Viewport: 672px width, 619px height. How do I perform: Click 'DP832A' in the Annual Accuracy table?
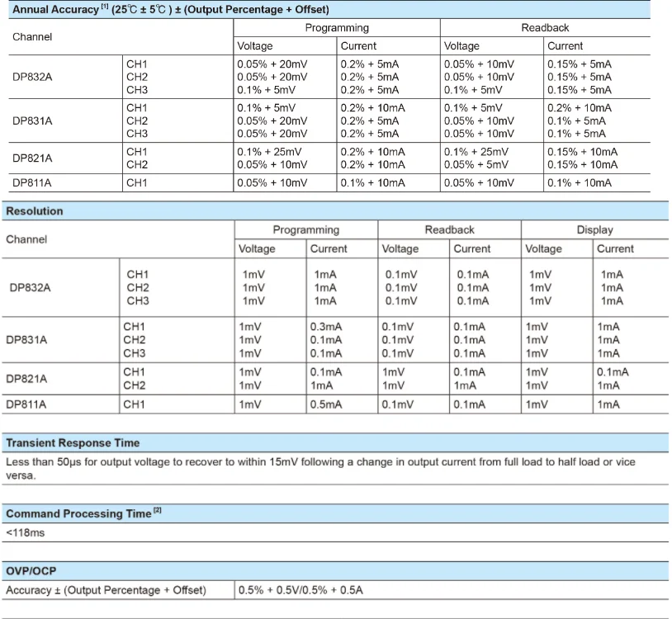[x=32, y=77]
